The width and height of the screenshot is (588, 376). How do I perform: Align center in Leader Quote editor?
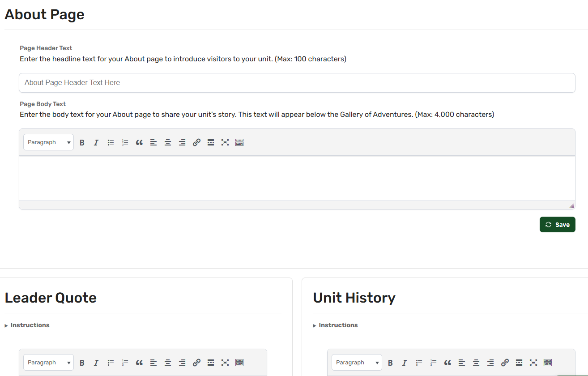click(x=168, y=363)
